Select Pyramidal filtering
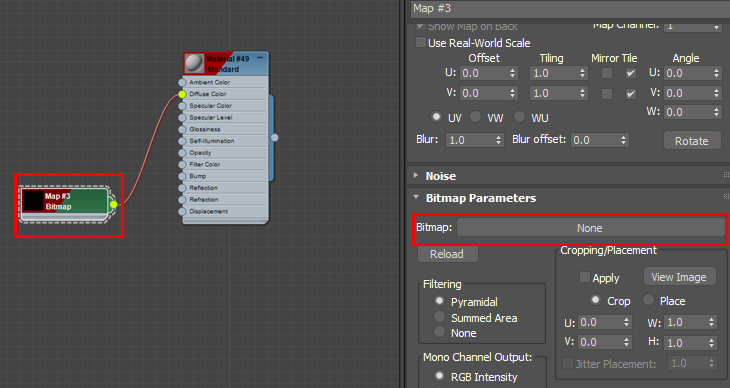 pos(439,301)
